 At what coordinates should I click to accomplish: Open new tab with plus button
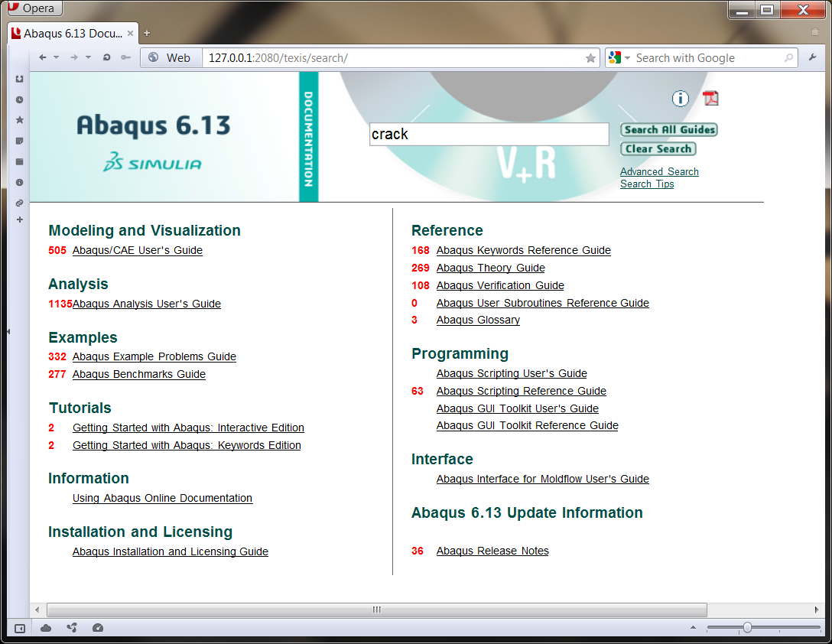pyautogui.click(x=147, y=33)
